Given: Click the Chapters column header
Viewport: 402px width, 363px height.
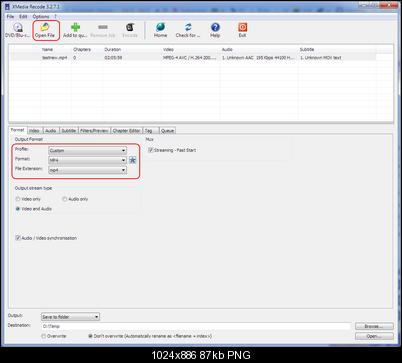Looking at the screenshot, I should coord(87,49).
